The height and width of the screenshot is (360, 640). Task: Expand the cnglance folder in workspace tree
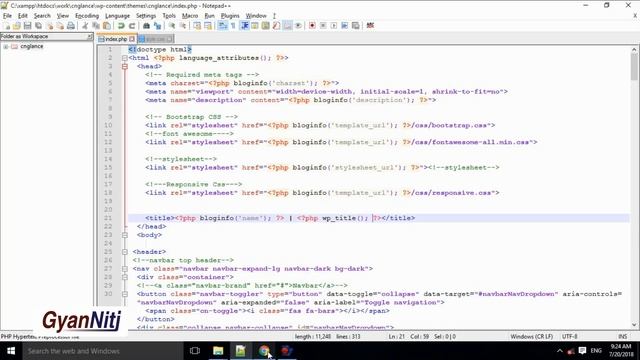pos(6,47)
